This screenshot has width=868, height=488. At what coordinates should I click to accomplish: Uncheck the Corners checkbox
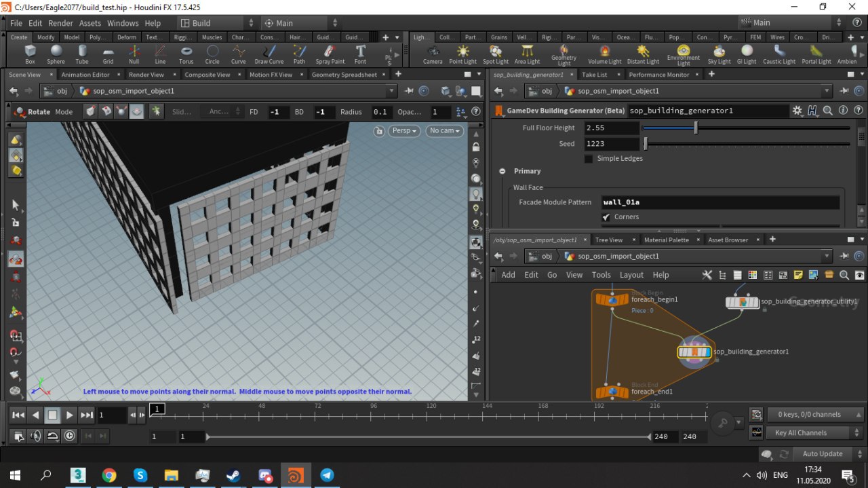coord(606,217)
